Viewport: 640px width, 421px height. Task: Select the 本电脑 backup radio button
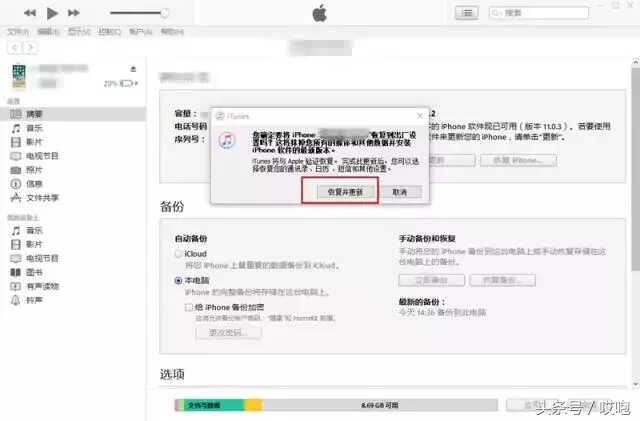[178, 281]
